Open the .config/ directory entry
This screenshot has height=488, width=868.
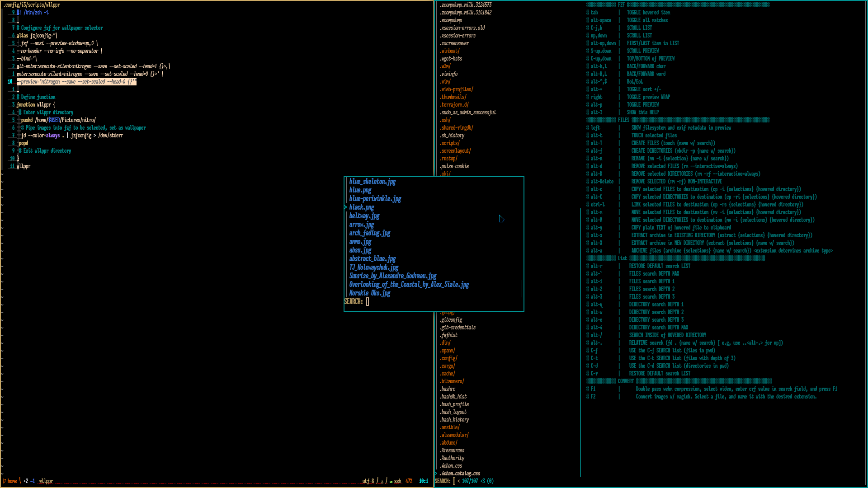point(449,358)
